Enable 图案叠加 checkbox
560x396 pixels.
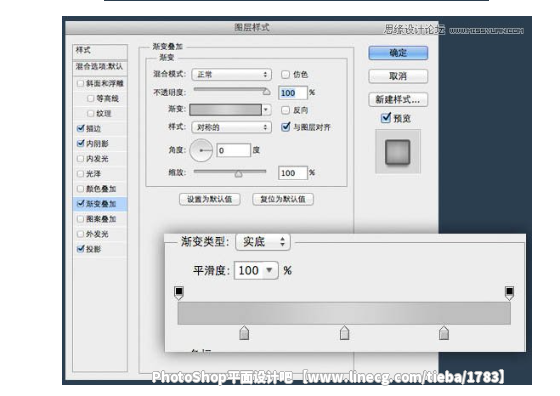(80, 219)
